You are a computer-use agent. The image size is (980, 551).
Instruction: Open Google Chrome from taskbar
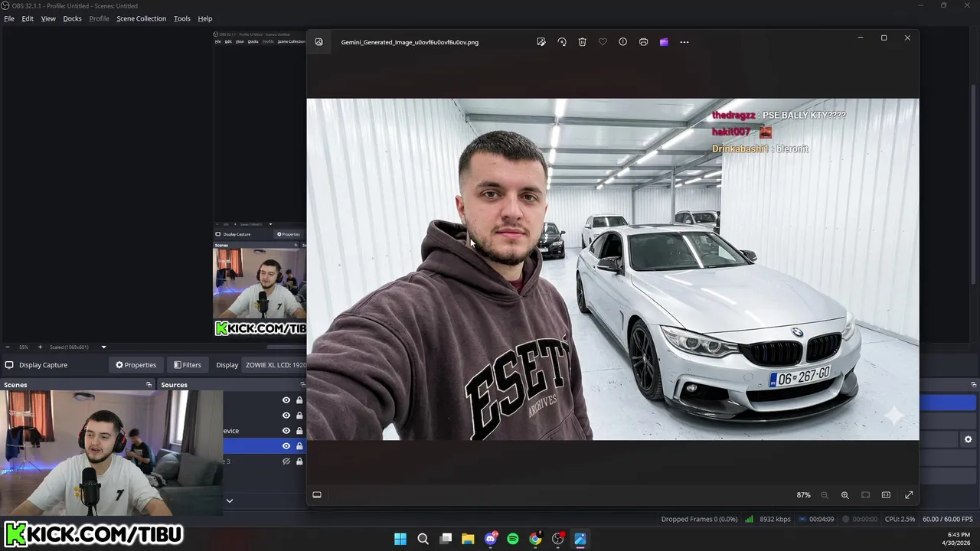(x=535, y=539)
